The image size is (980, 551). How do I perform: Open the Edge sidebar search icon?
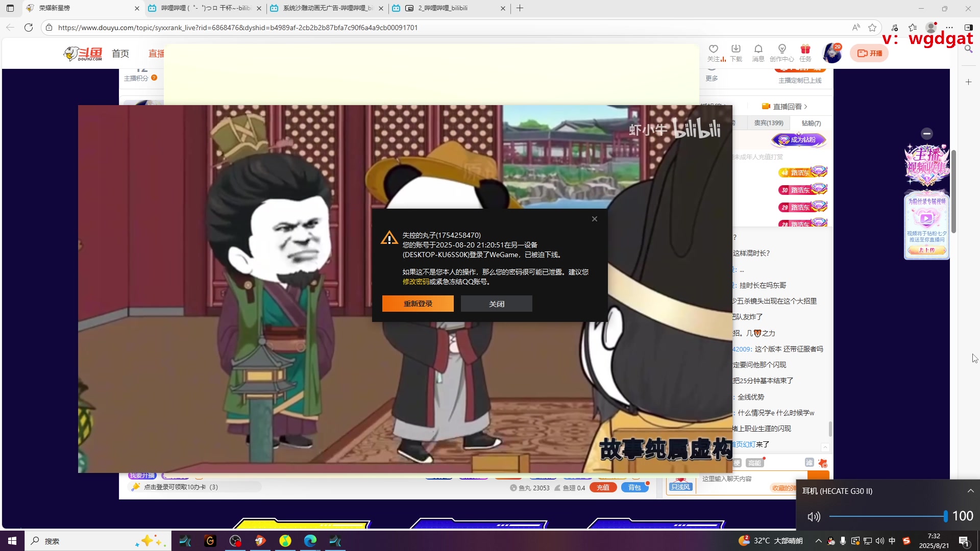[968, 49]
